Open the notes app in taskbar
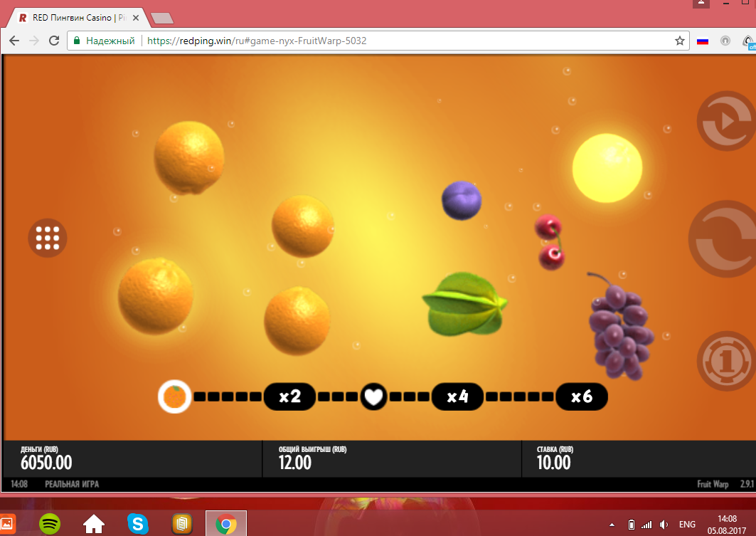Viewport: 756px width, 536px height. point(182,524)
